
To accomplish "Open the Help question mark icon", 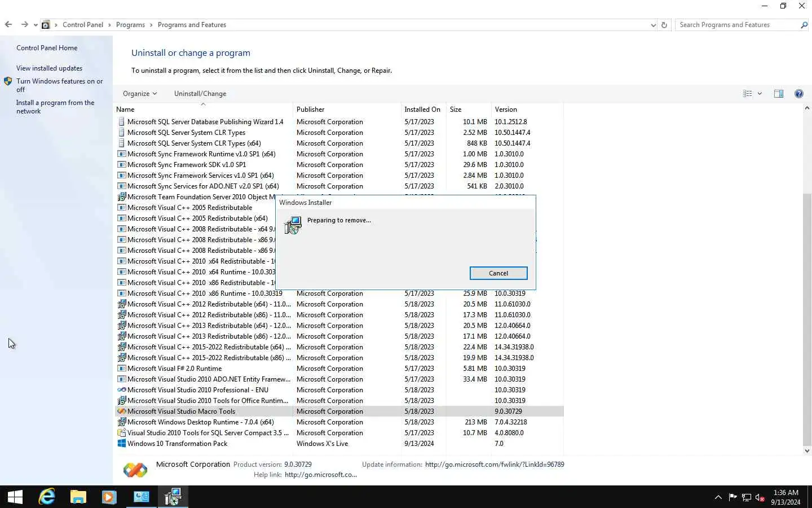I will [x=799, y=94].
